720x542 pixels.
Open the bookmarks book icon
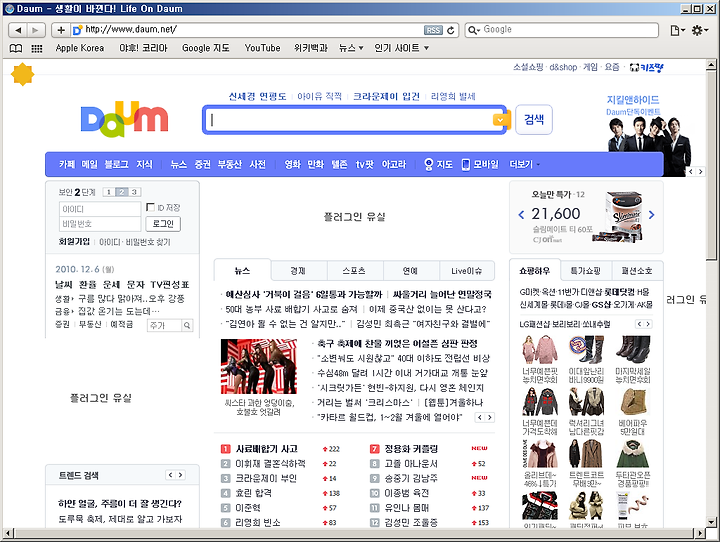click(16, 48)
